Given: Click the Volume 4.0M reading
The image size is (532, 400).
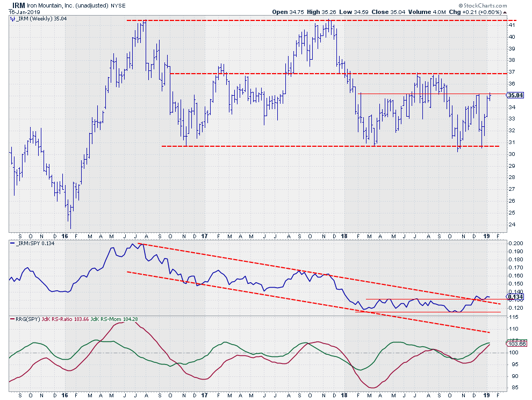Looking at the screenshot, I should pos(427,12).
